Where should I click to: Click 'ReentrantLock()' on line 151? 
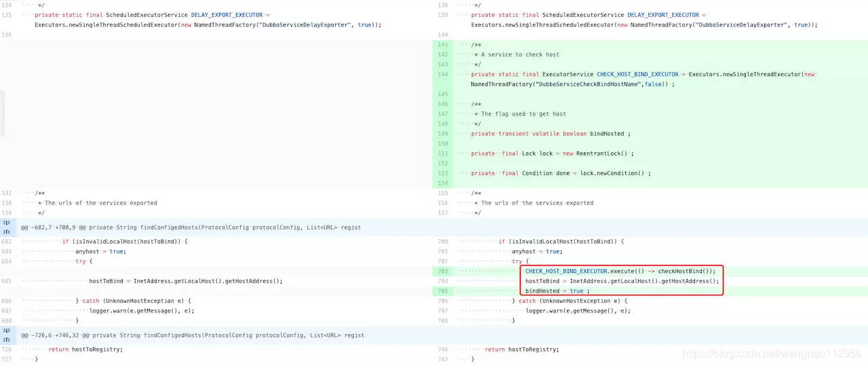click(602, 153)
